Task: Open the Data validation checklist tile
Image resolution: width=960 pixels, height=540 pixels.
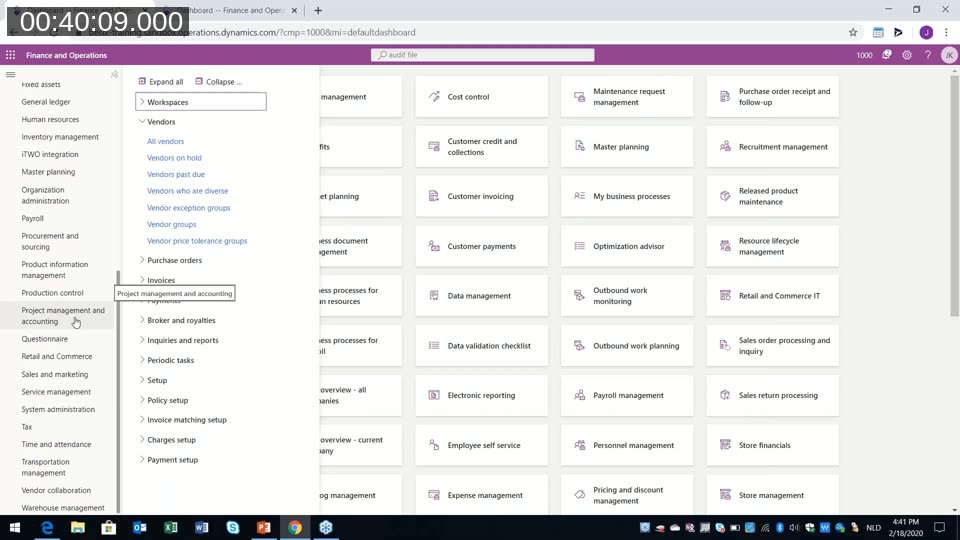Action: 482,346
